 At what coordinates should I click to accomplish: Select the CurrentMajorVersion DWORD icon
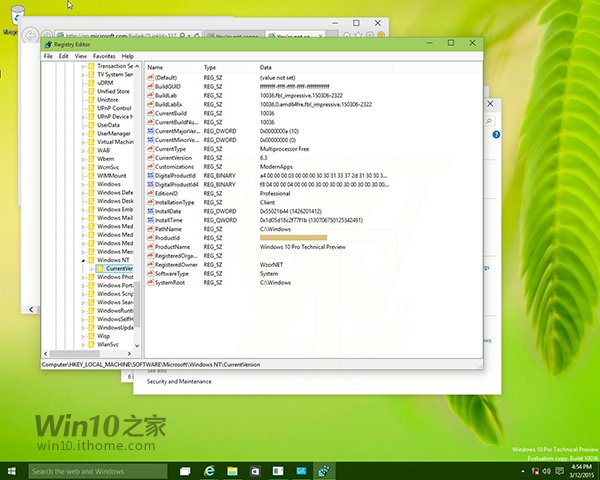(x=150, y=131)
